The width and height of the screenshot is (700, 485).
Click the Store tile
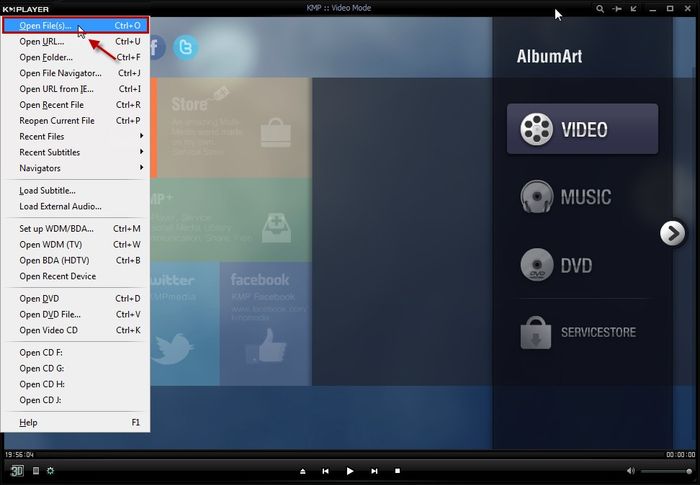[234, 128]
